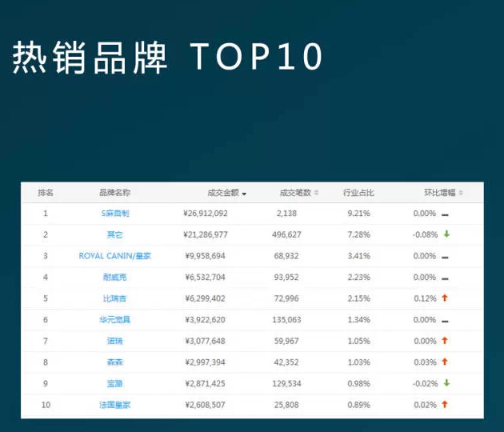
Task: Click the industry share 1.05%
Action: pyautogui.click(x=358, y=341)
